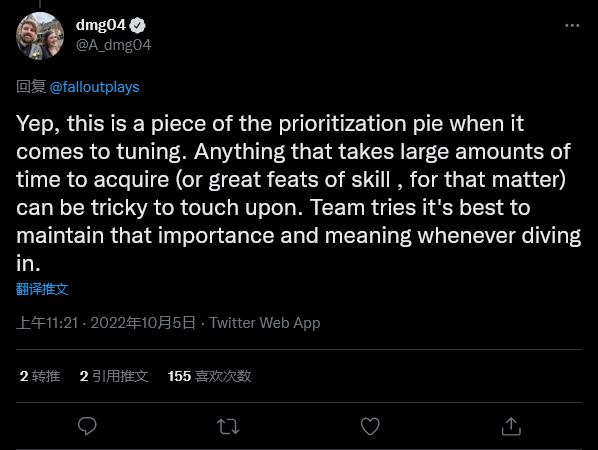Click the 翻译推文 translate tweet link
This screenshot has height=450, width=598.
point(42,289)
